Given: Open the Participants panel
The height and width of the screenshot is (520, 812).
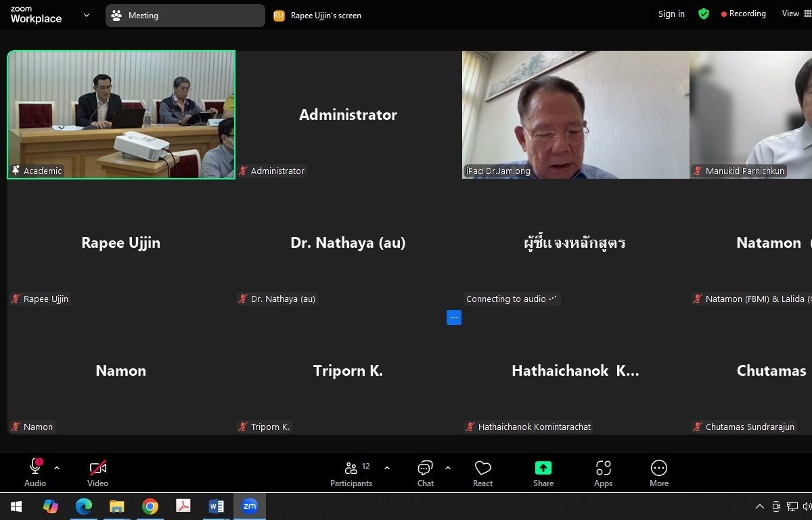Looking at the screenshot, I should coord(351,473).
